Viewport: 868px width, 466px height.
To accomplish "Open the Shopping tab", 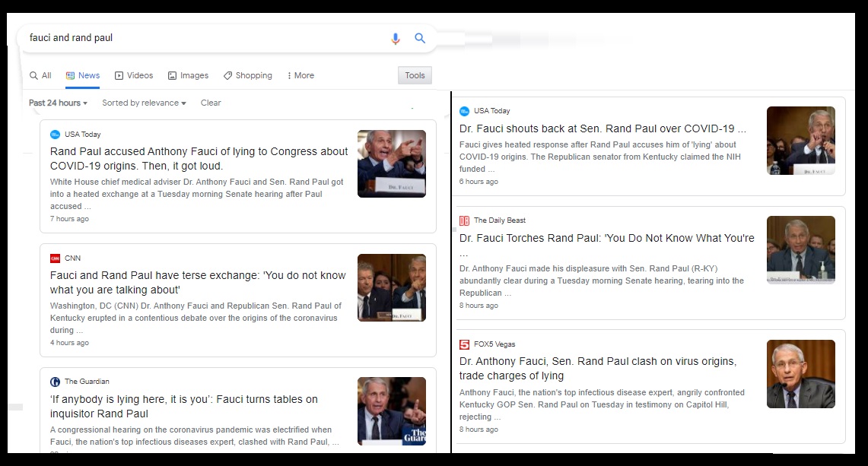I will (x=247, y=76).
